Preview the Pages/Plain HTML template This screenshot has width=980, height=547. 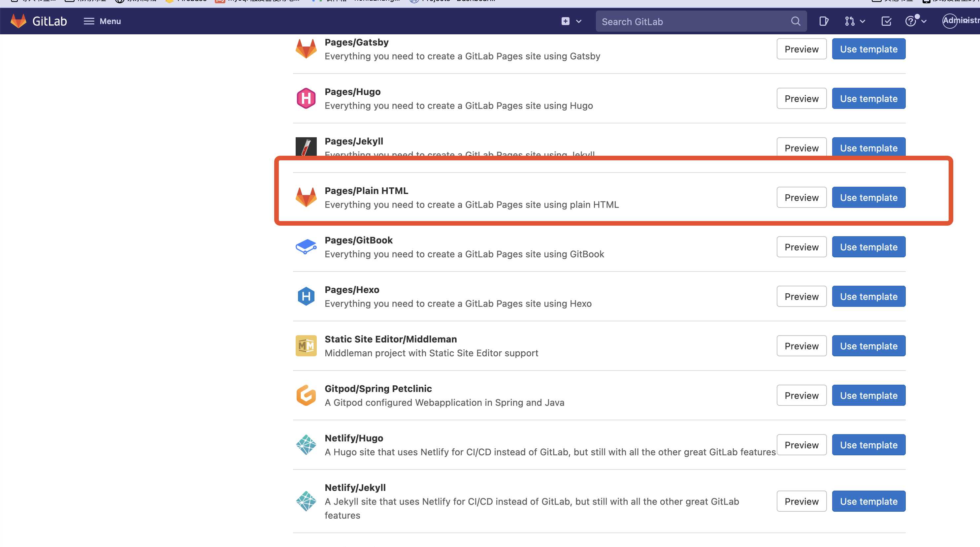[801, 197]
